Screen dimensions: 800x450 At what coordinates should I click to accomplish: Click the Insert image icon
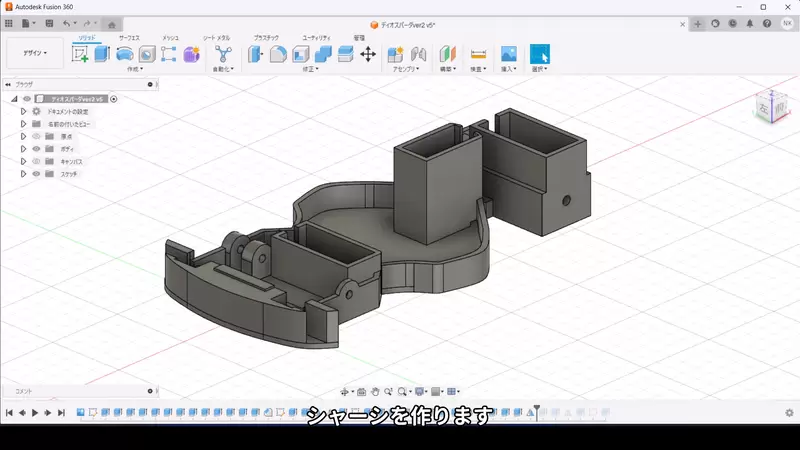[509, 54]
